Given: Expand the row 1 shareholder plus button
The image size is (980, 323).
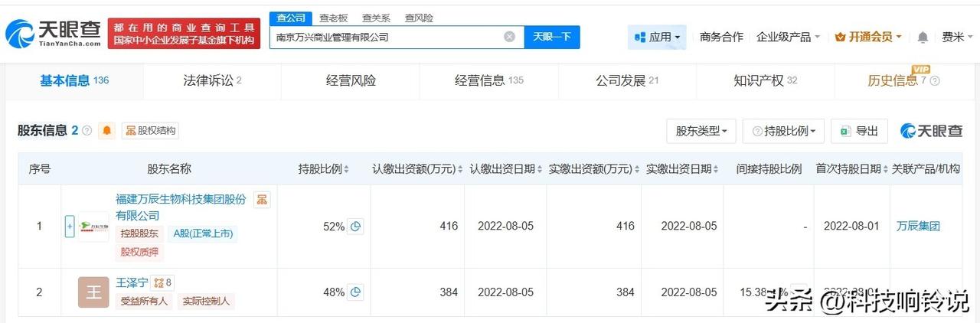Looking at the screenshot, I should click(70, 227).
